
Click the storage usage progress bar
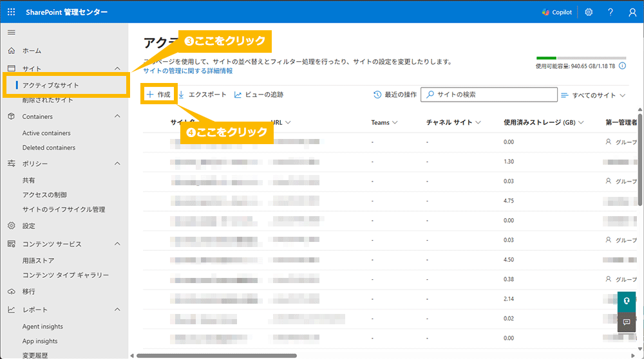pos(581,59)
